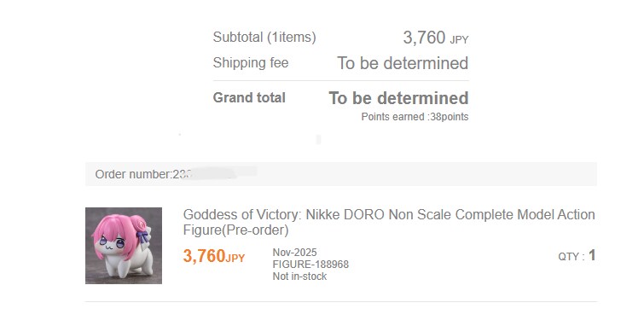Viewport: 644px width, 326px height.
Task: Select the bold Grand total To be determined value
Action: coord(399,98)
